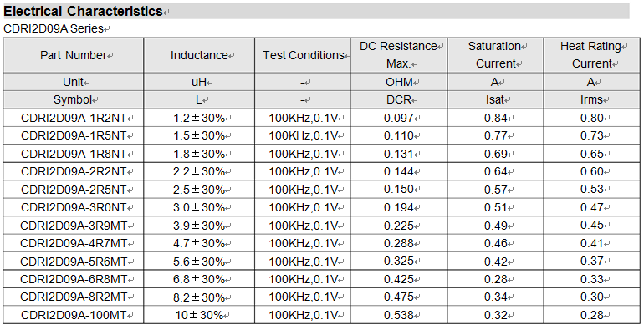Viewport: 644px width, 325px height.
Task: Select the CDRI2D09A-100MT cell
Action: [x=74, y=315]
